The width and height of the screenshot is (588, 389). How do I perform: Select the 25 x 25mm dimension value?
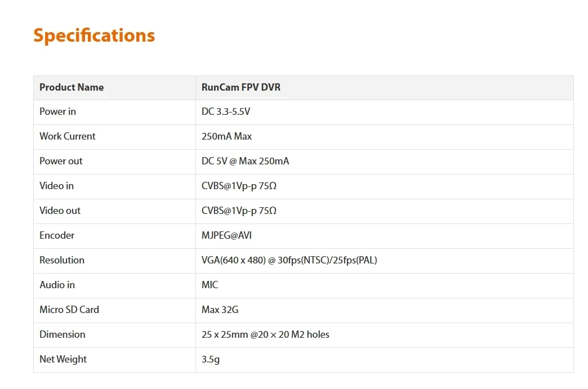coord(265,334)
